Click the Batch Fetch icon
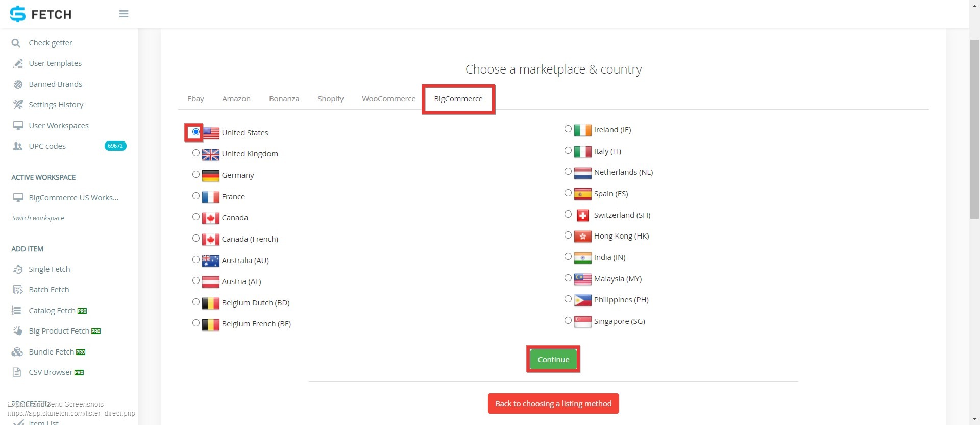Image resolution: width=980 pixels, height=425 pixels. 18,290
